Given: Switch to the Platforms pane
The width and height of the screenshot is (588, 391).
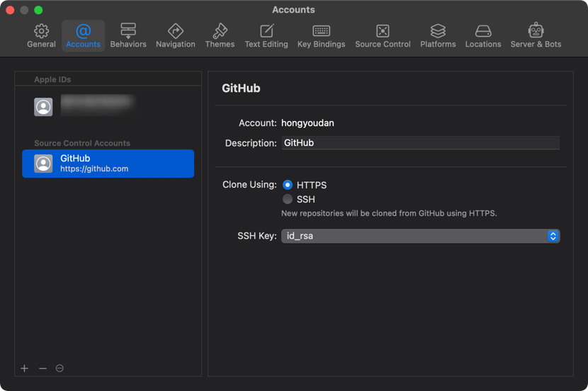Looking at the screenshot, I should (x=438, y=35).
